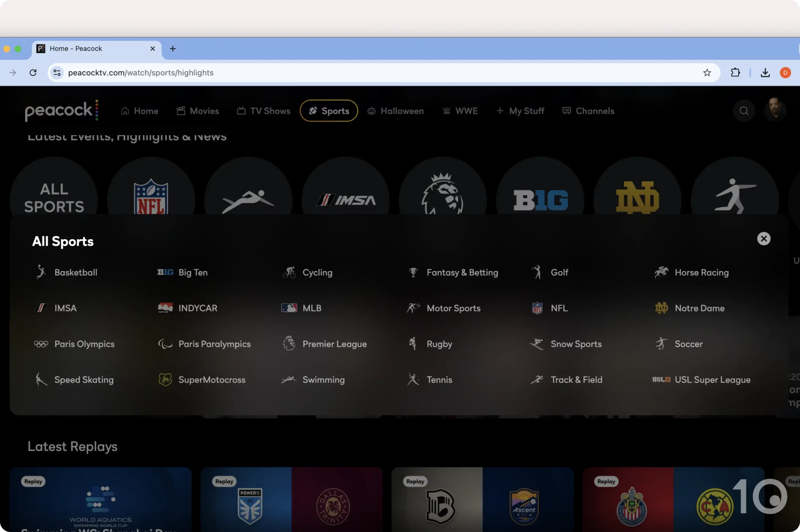This screenshot has width=800, height=532.
Task: Click the Speed Skating icon
Action: tap(42, 379)
